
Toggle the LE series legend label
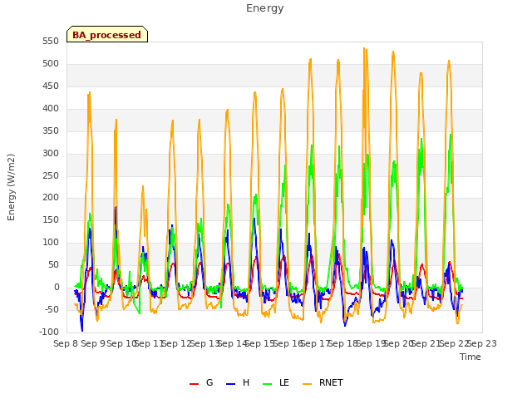coord(284,382)
